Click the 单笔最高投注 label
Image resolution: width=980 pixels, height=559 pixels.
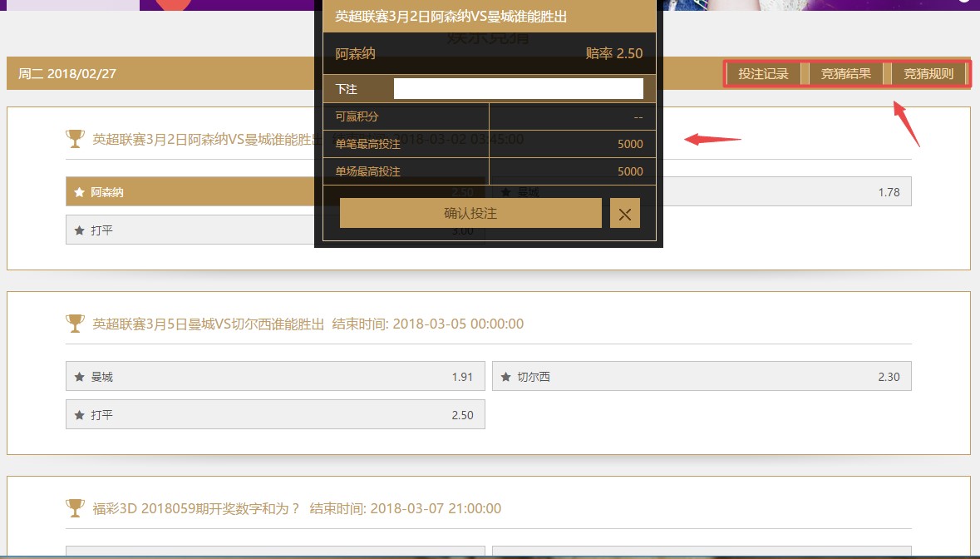[367, 144]
